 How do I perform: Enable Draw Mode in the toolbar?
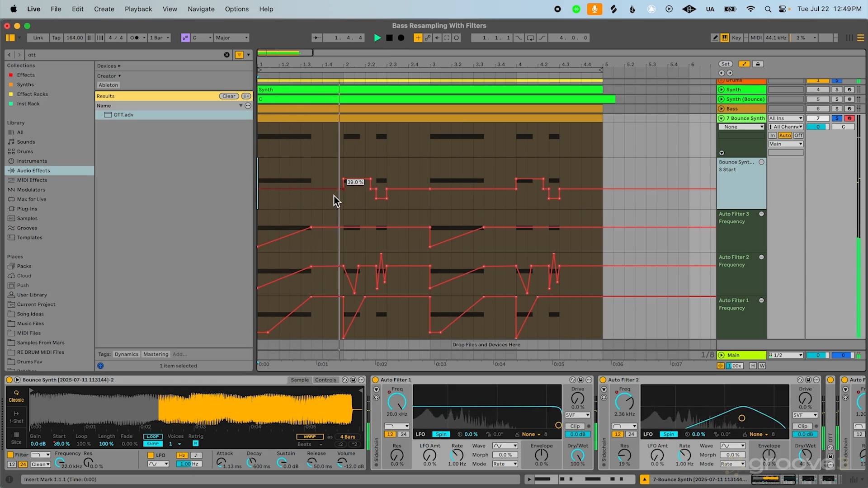(715, 38)
